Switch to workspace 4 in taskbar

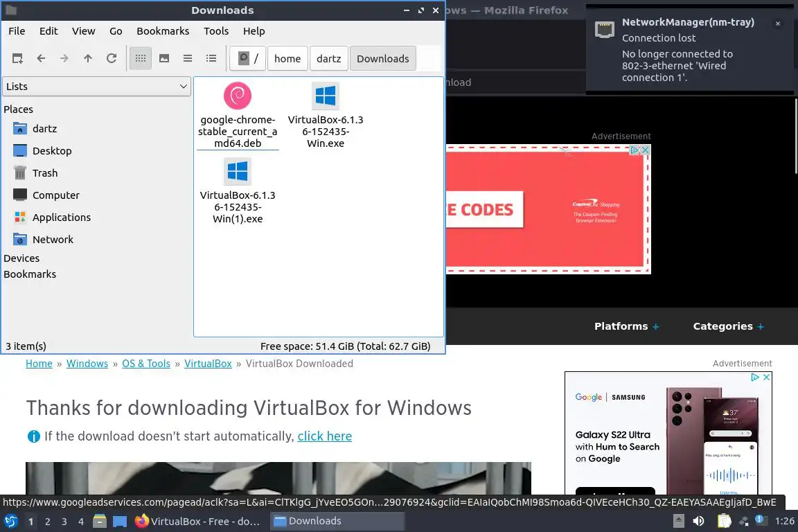pyautogui.click(x=81, y=522)
